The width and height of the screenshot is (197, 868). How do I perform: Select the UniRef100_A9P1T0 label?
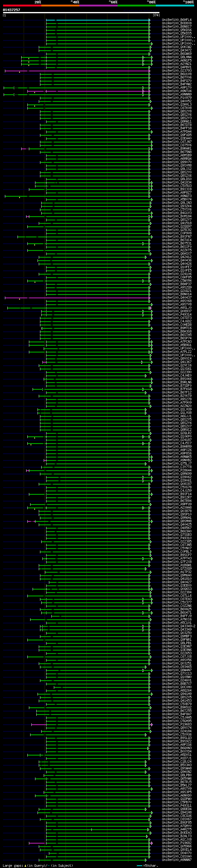coord(176,88)
